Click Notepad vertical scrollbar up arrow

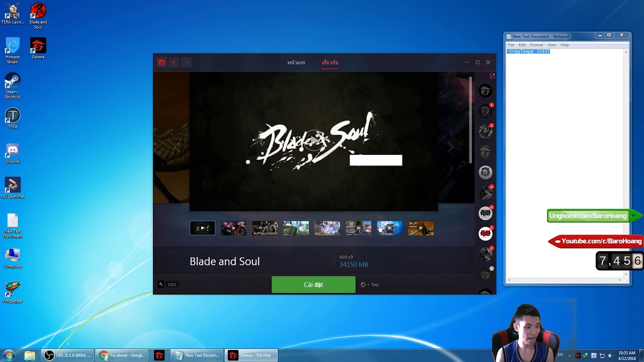pos(626,52)
